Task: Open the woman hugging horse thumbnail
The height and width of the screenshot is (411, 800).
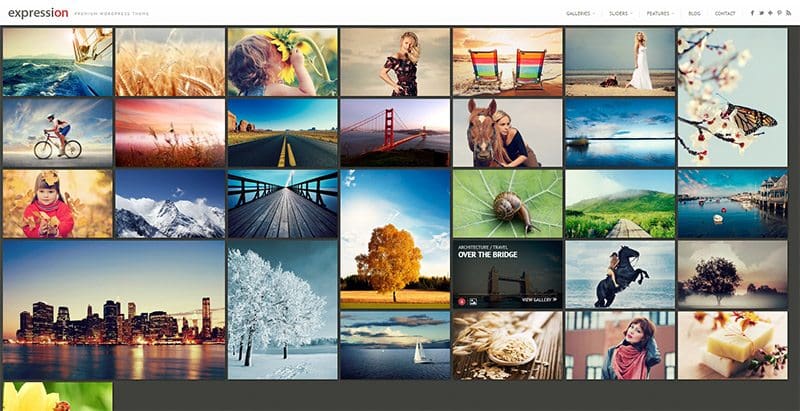Action: (508, 133)
